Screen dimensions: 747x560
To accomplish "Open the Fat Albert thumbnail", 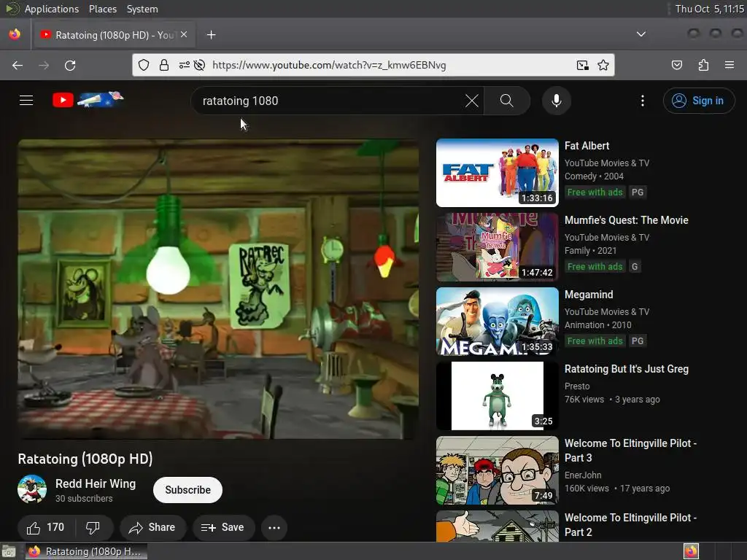I will pyautogui.click(x=497, y=172).
